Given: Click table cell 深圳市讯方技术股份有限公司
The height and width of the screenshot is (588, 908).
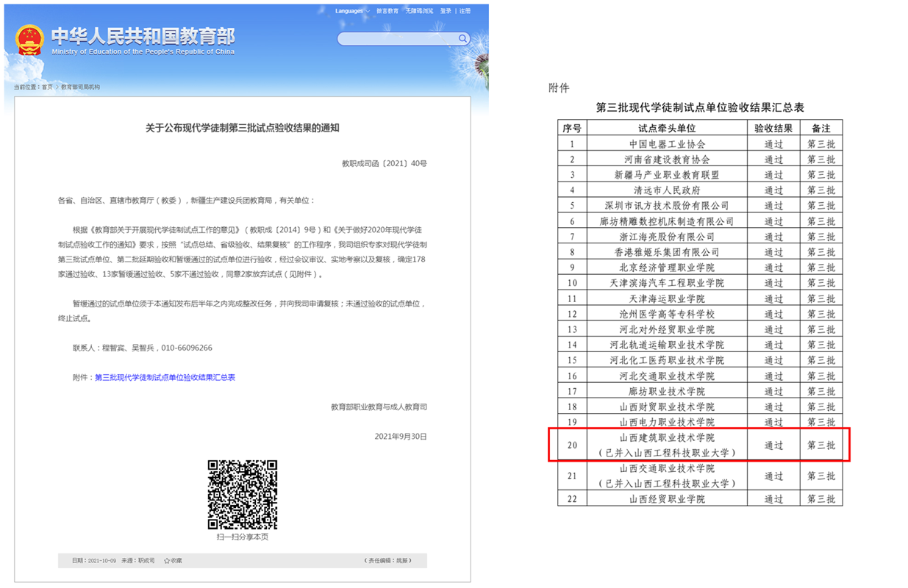Looking at the screenshot, I should 667,206.
